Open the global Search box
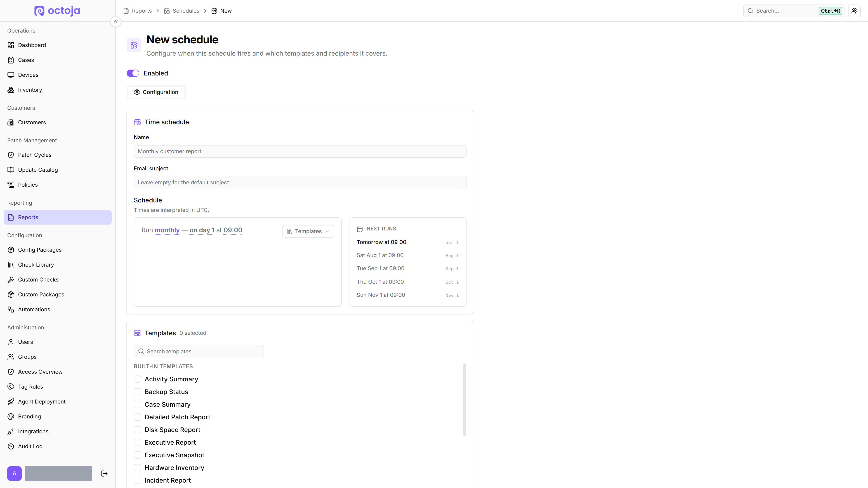The width and height of the screenshot is (868, 488). (x=794, y=11)
